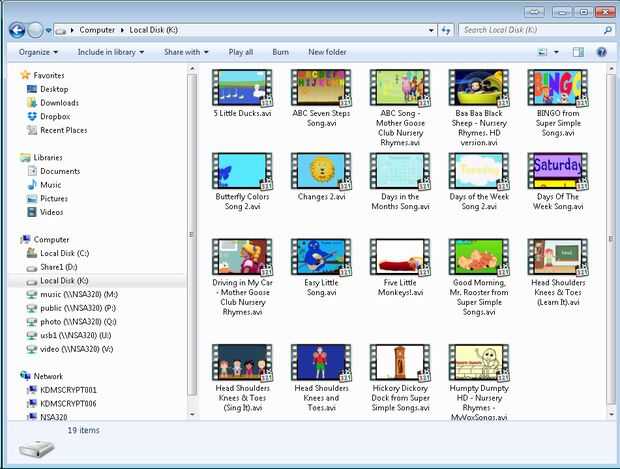Select Days Of The Week Song.avi with Saturday thumbnail
Image resolution: width=620 pixels, height=469 pixels.
pos(558,182)
